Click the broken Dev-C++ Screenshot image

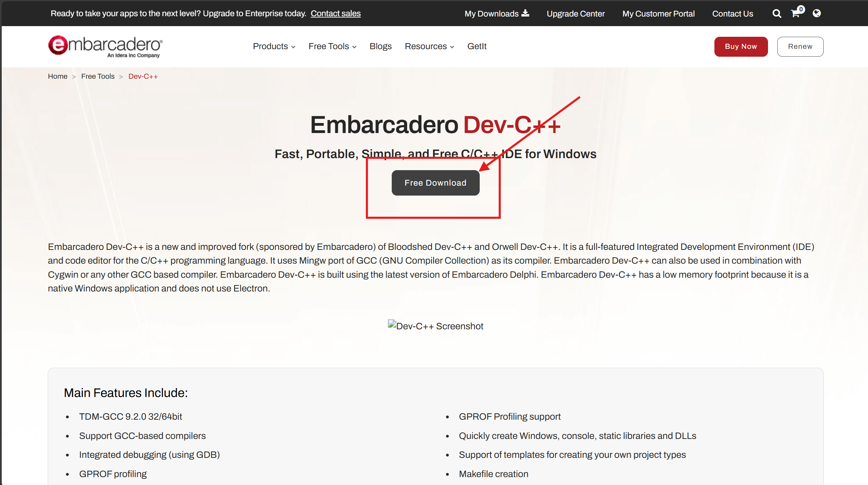pos(435,326)
